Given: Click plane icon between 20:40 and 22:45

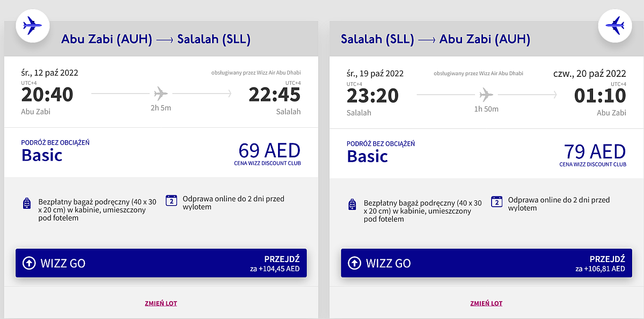Looking at the screenshot, I should tap(160, 94).
